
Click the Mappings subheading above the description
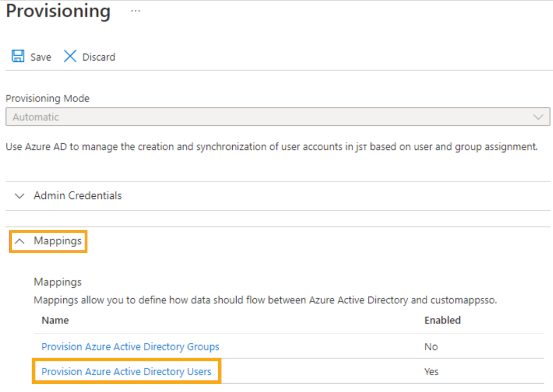[58, 282]
